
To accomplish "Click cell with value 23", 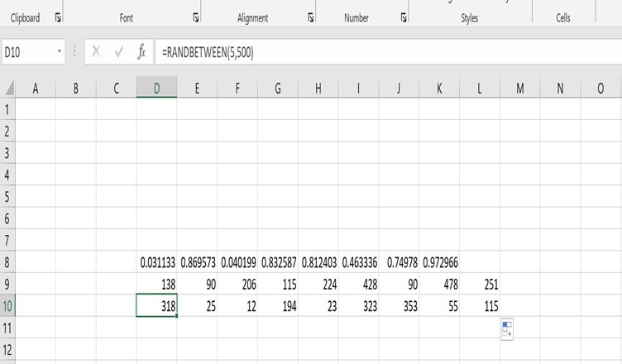I will pyautogui.click(x=318, y=305).
